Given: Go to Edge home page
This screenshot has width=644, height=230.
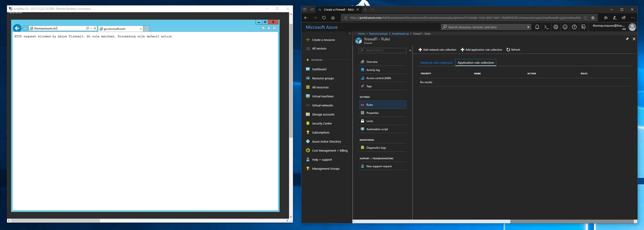Looking at the screenshot, I should click(333, 18).
